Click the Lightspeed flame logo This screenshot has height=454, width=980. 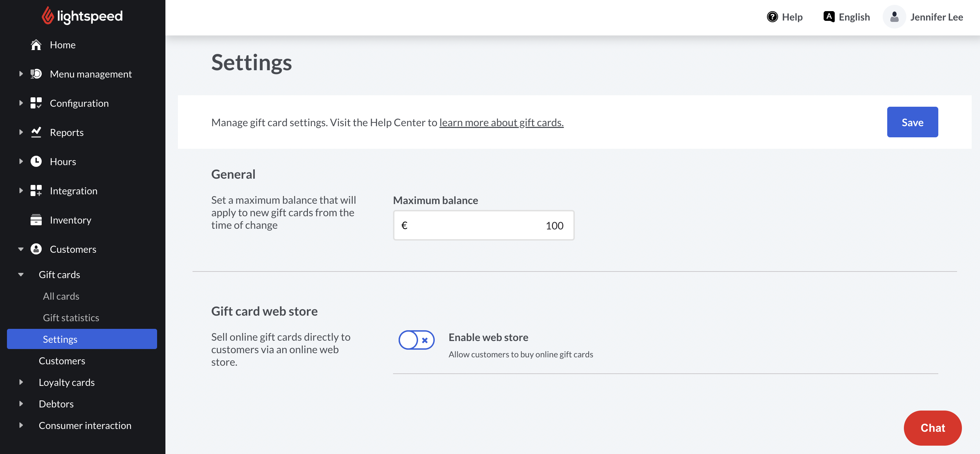pos(48,16)
